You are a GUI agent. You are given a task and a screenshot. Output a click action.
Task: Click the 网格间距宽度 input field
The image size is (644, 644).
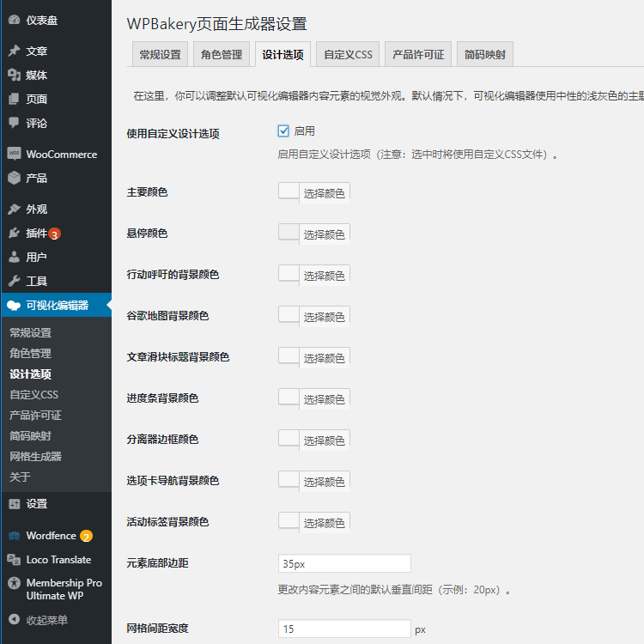(344, 629)
